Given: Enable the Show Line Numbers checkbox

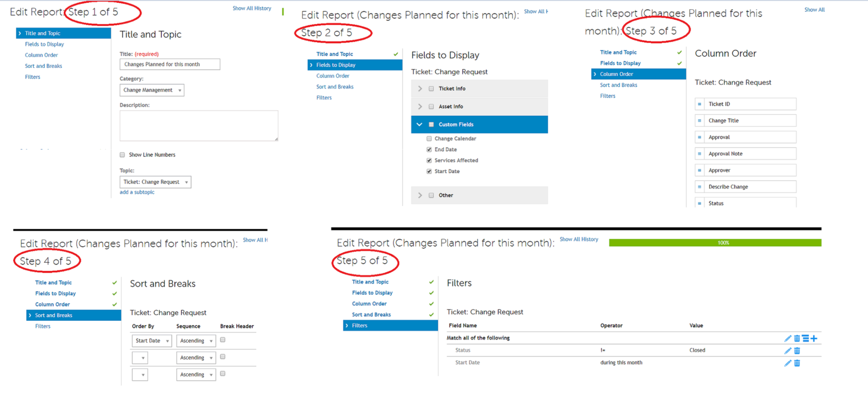Looking at the screenshot, I should pyautogui.click(x=123, y=155).
